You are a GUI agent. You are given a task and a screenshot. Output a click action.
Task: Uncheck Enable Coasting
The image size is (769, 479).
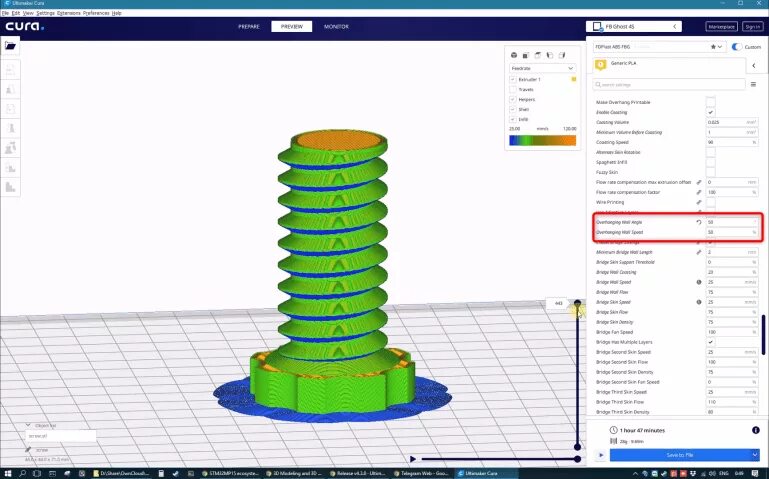(710, 112)
